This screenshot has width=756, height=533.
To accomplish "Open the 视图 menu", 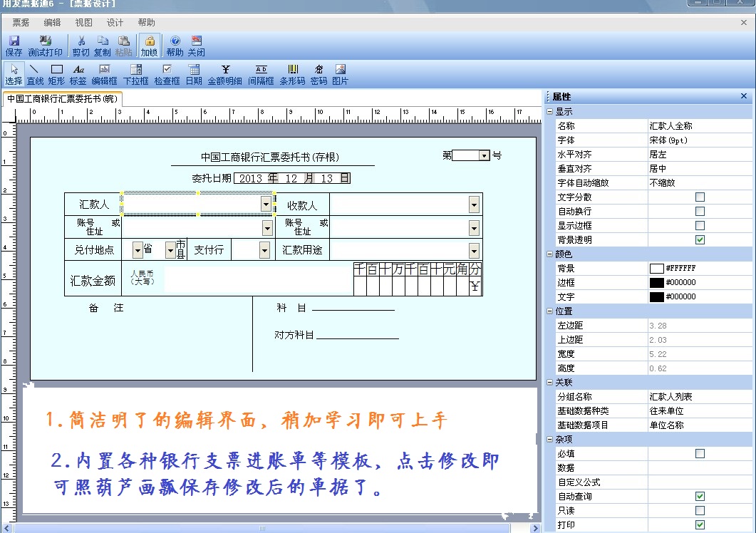I will point(83,23).
